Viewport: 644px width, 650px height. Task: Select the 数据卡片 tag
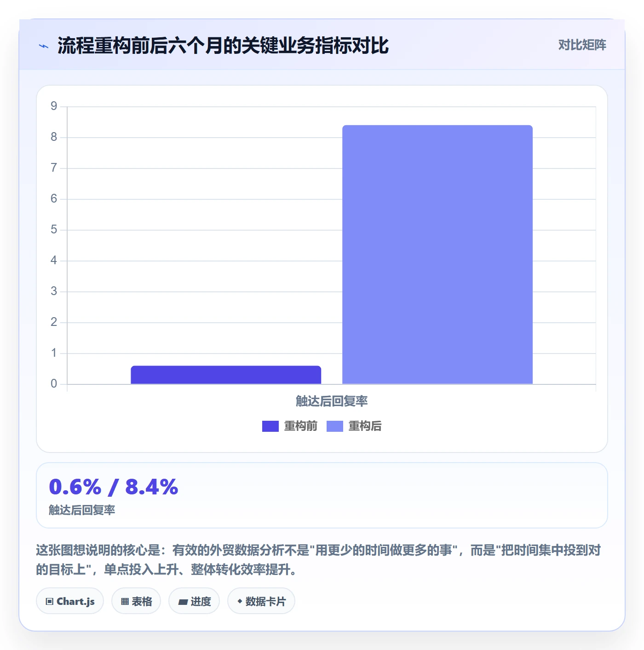pyautogui.click(x=261, y=601)
